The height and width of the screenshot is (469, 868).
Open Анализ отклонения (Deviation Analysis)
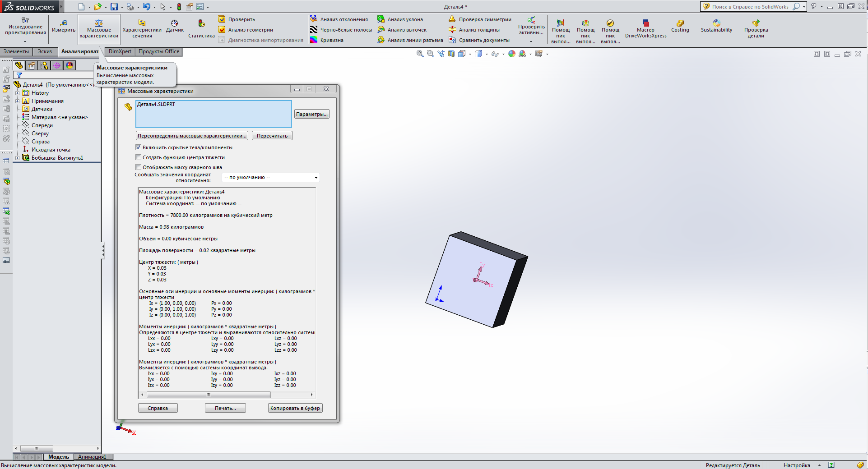[x=339, y=19]
